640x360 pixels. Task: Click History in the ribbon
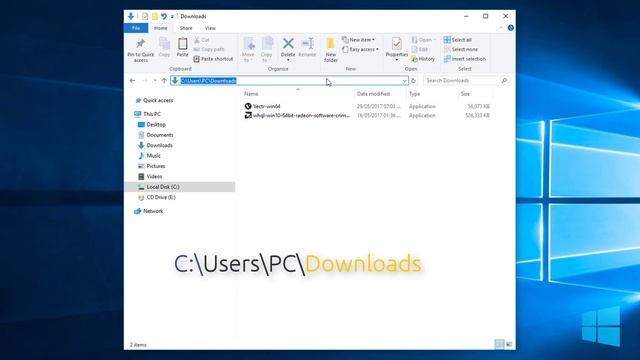click(423, 59)
